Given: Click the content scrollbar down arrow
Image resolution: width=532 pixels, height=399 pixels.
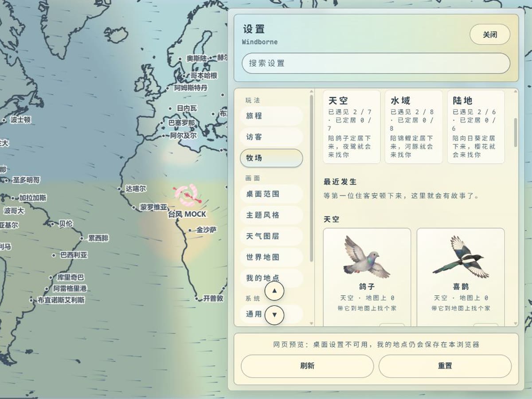Looking at the screenshot, I should pyautogui.click(x=515, y=324).
